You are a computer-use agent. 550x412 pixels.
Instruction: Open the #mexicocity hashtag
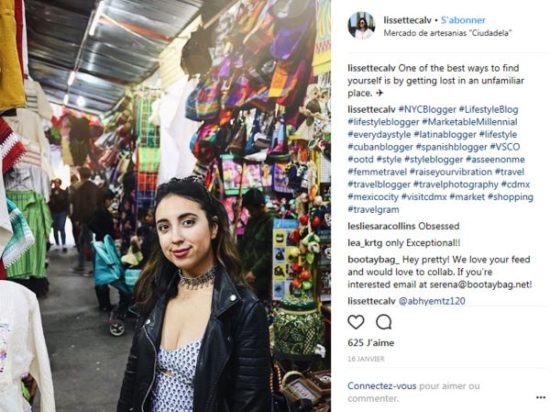pos(373,197)
